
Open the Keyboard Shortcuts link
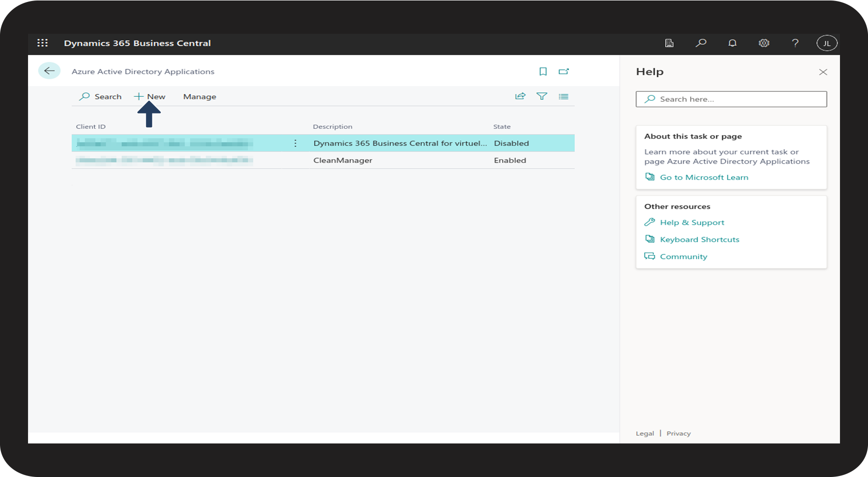(699, 240)
